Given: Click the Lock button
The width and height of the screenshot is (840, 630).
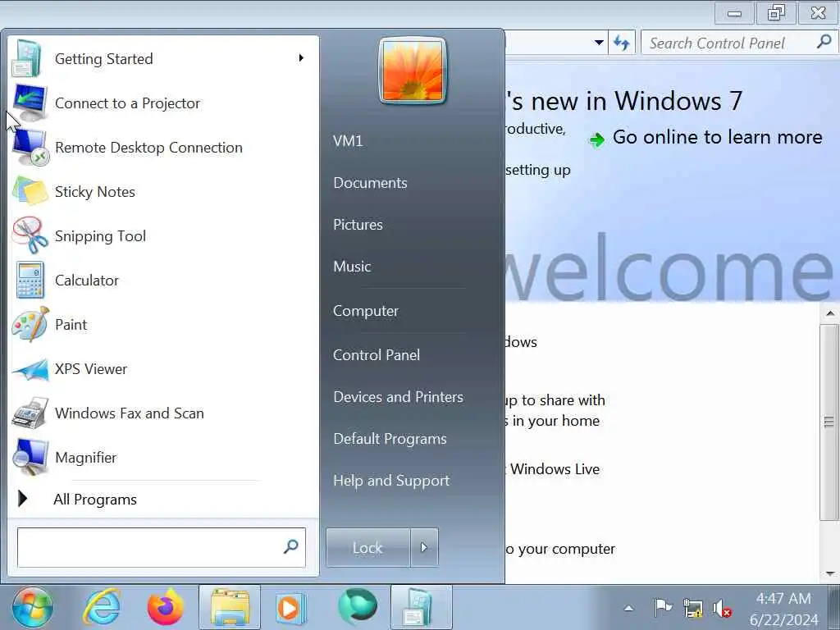Looking at the screenshot, I should [368, 547].
